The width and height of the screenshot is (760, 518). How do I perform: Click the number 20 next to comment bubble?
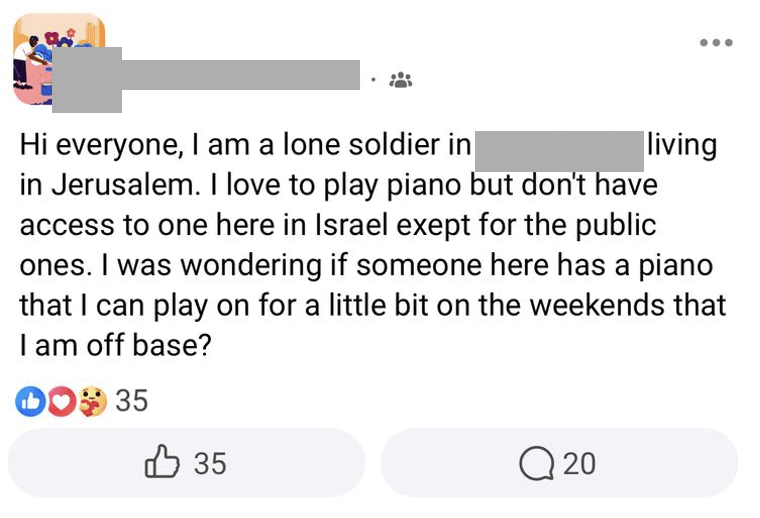579,464
